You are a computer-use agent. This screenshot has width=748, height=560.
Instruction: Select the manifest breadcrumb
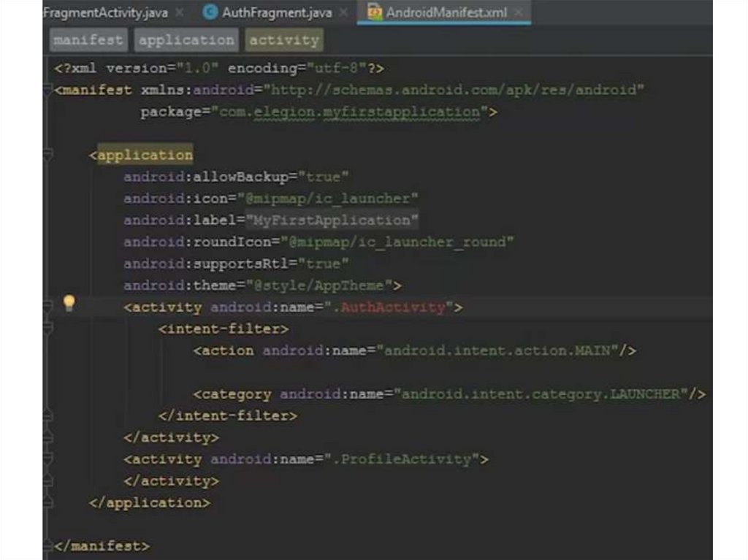(x=88, y=40)
